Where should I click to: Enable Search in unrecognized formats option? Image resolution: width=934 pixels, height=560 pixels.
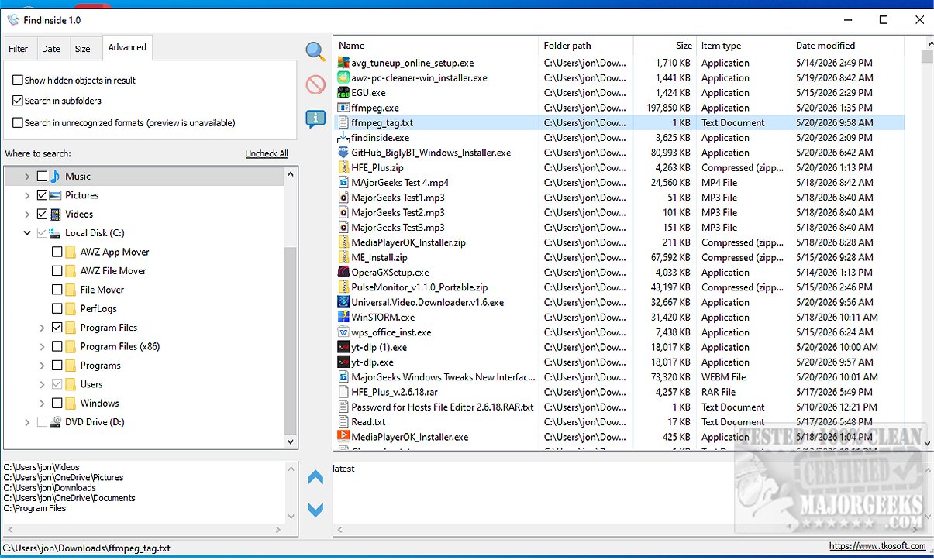pos(18,123)
